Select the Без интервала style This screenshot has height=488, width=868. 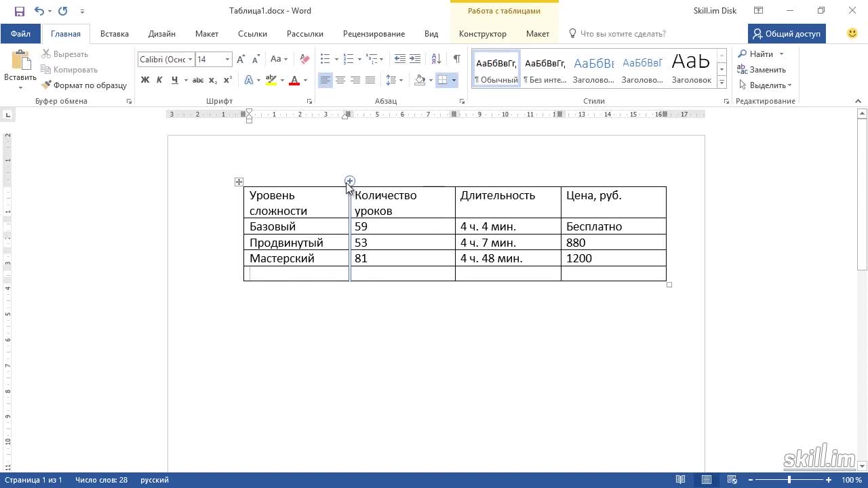(x=545, y=70)
